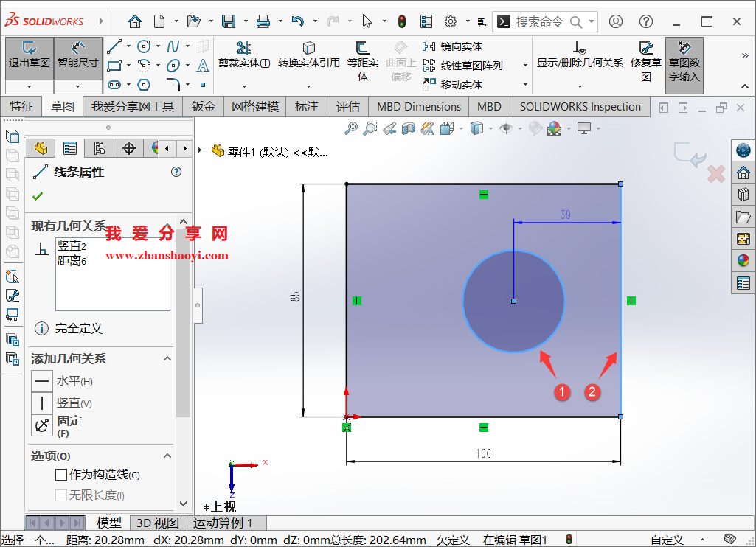Select the Straight Slot tool
Image resolution: width=756 pixels, height=547 pixels.
(114, 85)
